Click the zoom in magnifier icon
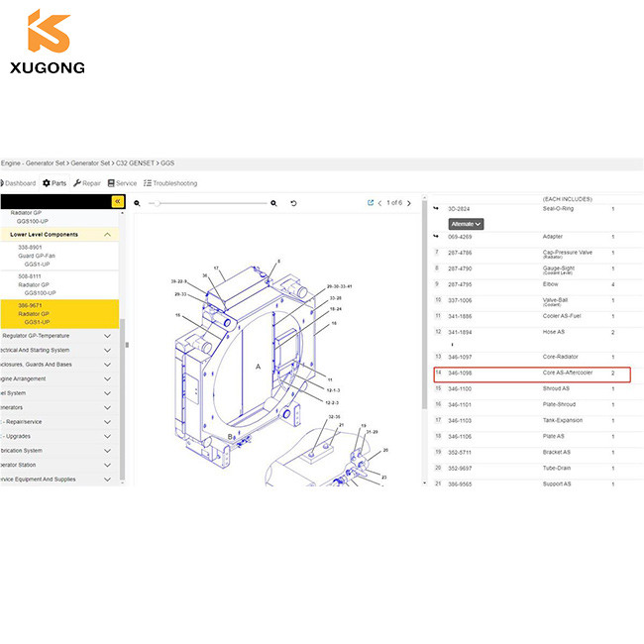 click(274, 203)
